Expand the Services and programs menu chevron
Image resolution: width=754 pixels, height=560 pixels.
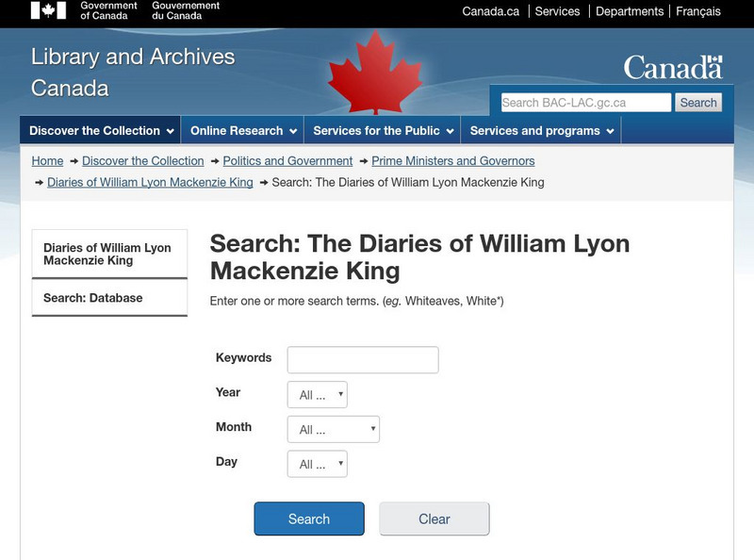(x=611, y=130)
